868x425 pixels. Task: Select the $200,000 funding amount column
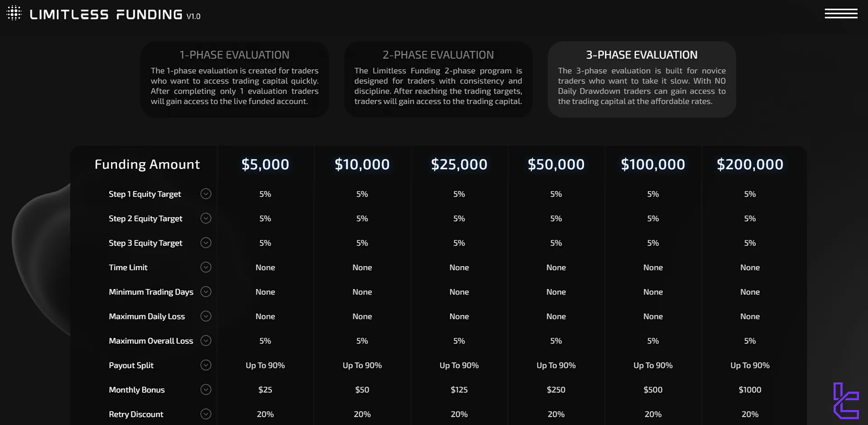coord(750,164)
